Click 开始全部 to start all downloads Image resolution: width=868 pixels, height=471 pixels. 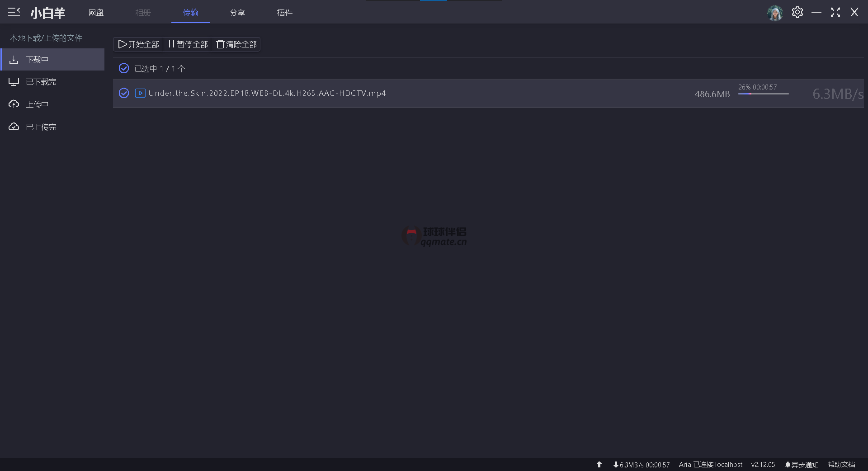tap(139, 44)
